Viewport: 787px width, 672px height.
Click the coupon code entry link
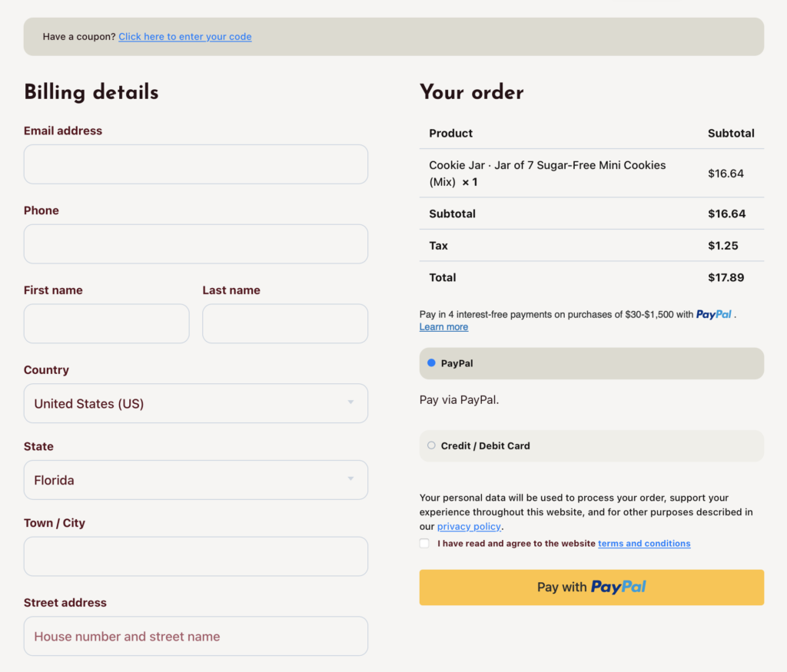click(x=185, y=37)
